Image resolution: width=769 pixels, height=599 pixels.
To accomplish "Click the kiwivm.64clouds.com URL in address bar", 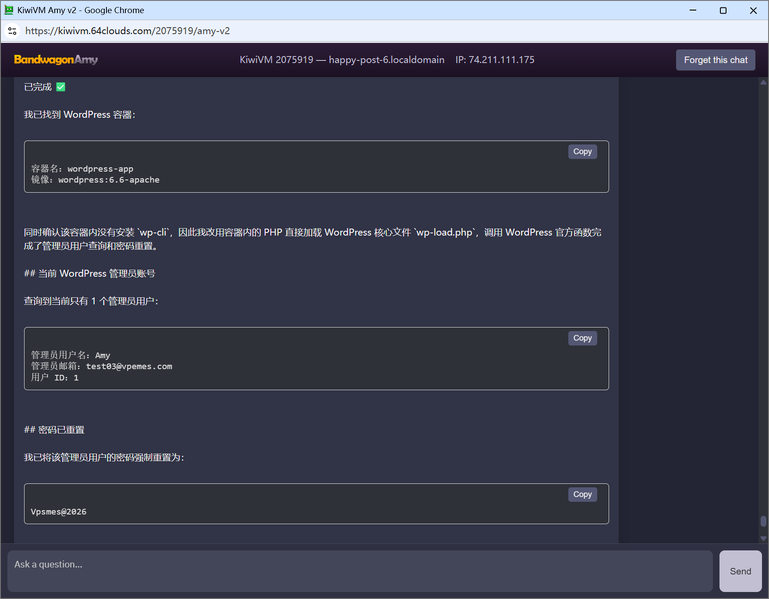I will (128, 31).
